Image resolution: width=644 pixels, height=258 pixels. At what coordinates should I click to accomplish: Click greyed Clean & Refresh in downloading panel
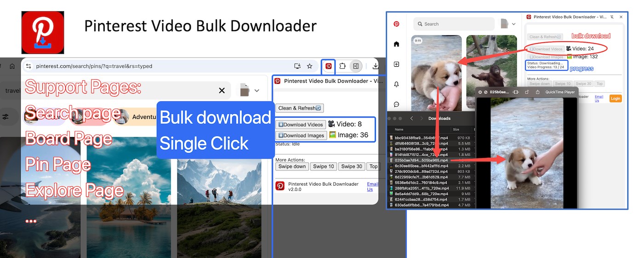tap(546, 37)
